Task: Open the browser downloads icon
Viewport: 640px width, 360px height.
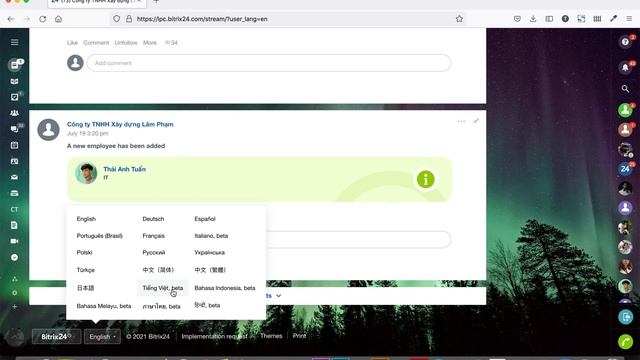Action: tap(533, 19)
